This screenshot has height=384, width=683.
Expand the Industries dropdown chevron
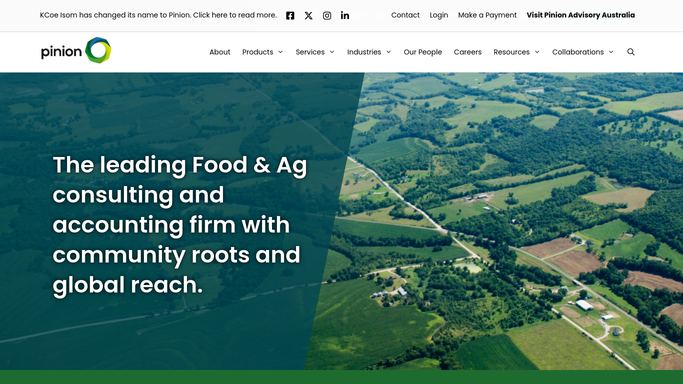point(389,52)
